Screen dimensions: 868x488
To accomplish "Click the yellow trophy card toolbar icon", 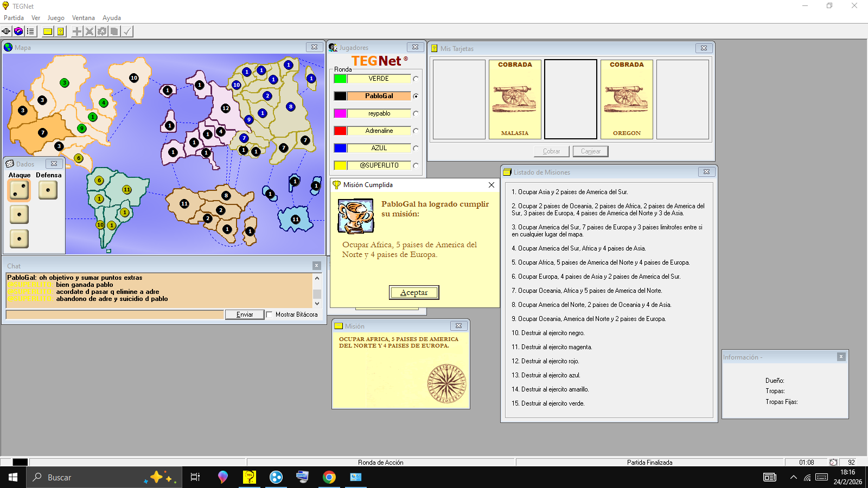I will 60,31.
